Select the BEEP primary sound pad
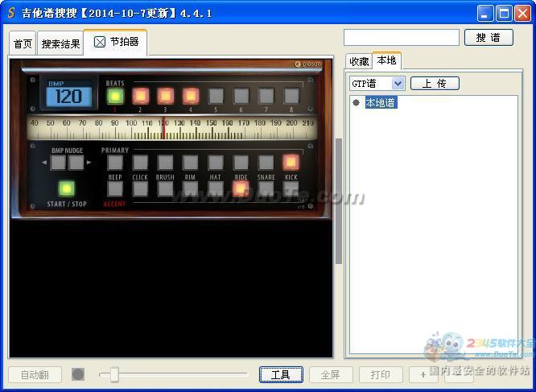This screenshot has width=536, height=392. [x=115, y=162]
